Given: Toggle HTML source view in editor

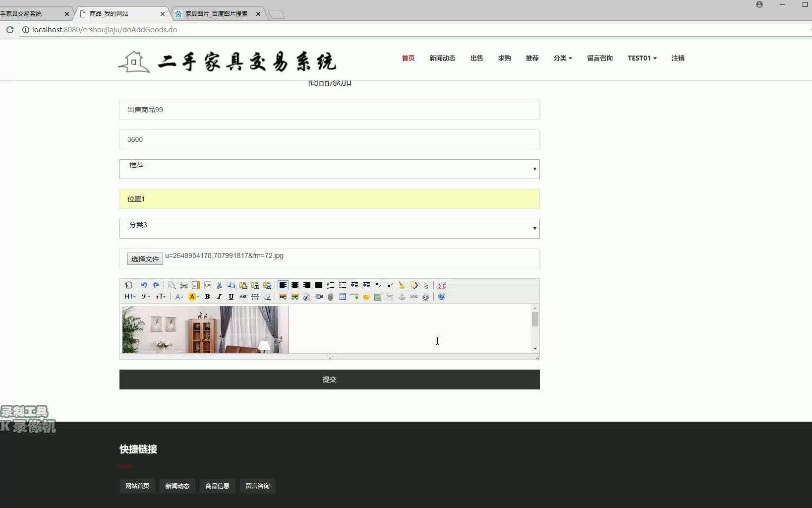Looking at the screenshot, I should click(x=128, y=285).
